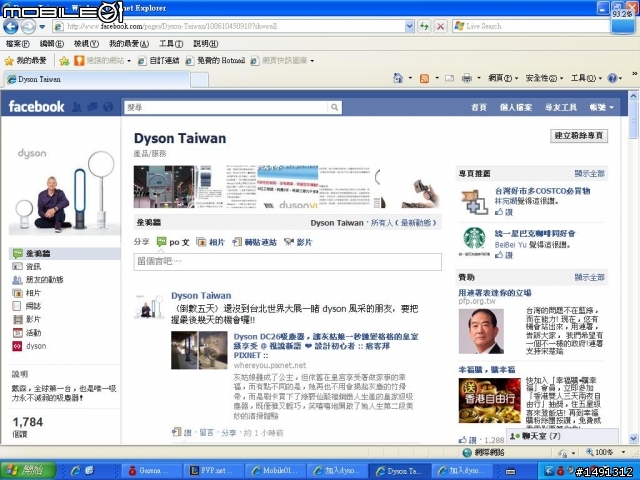640x480 pixels.
Task: Click the Add to Favorites star-plus icon
Action: click(64, 61)
